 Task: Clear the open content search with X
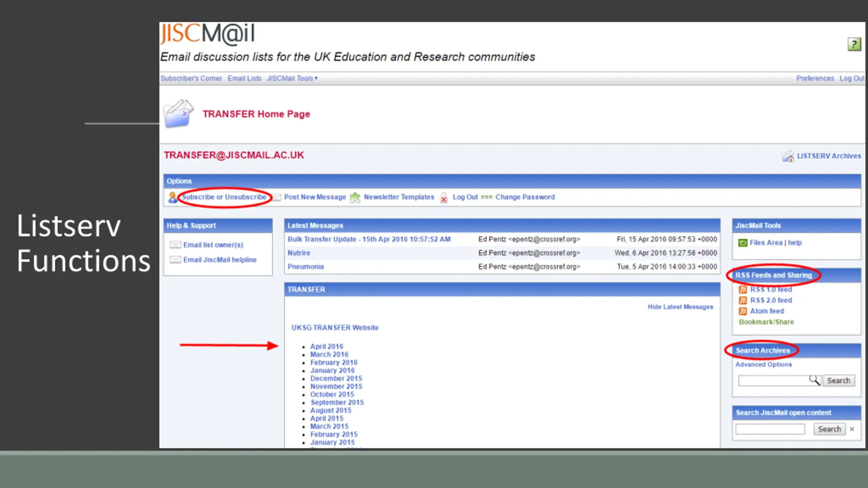pos(852,429)
